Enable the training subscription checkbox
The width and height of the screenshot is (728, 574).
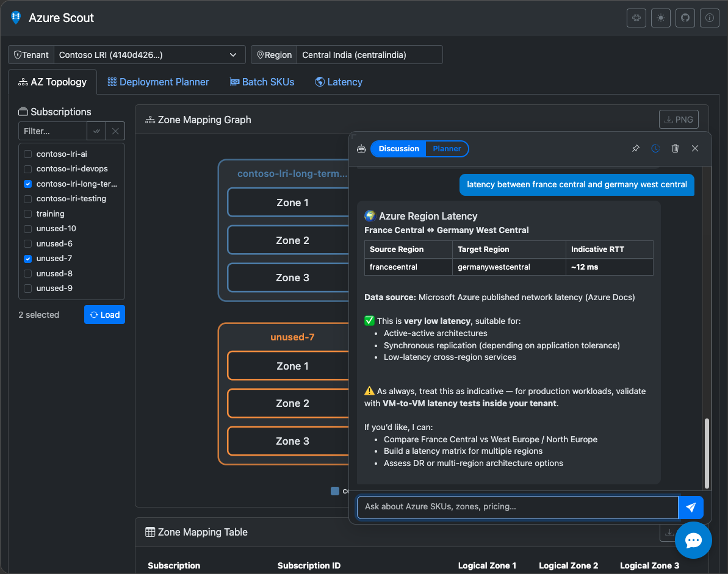pos(27,213)
